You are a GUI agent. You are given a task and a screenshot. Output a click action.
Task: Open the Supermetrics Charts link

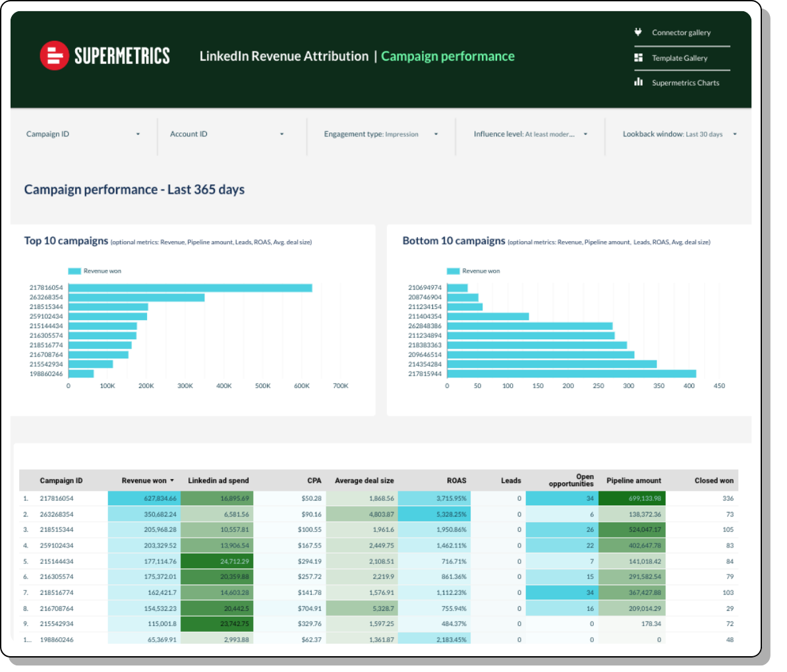coord(685,83)
